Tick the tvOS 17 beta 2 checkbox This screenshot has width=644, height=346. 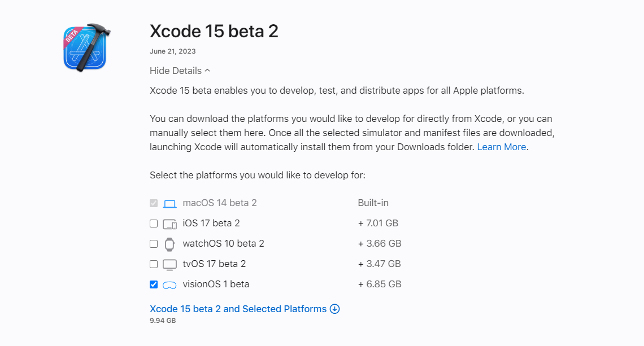(x=154, y=264)
